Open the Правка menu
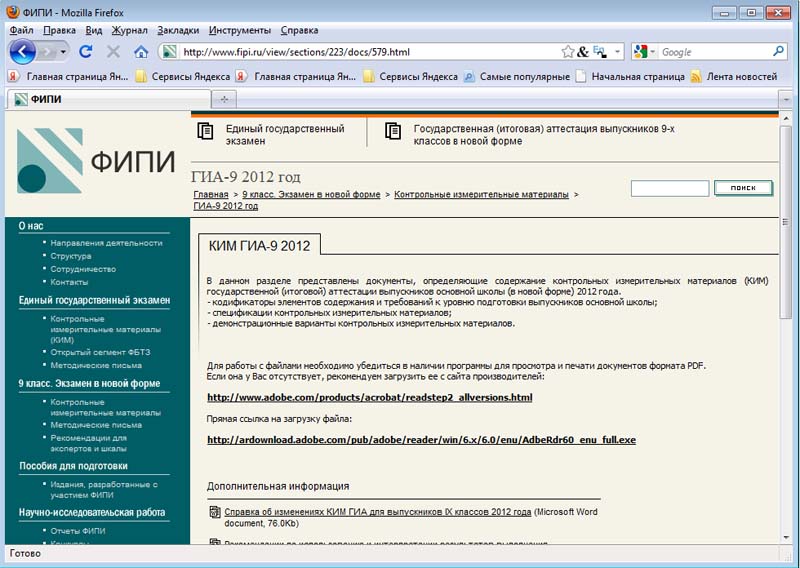This screenshot has width=800, height=568. [59, 30]
